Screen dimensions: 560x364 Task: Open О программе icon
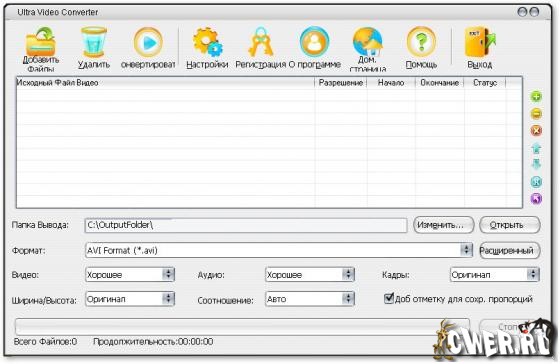point(314,42)
